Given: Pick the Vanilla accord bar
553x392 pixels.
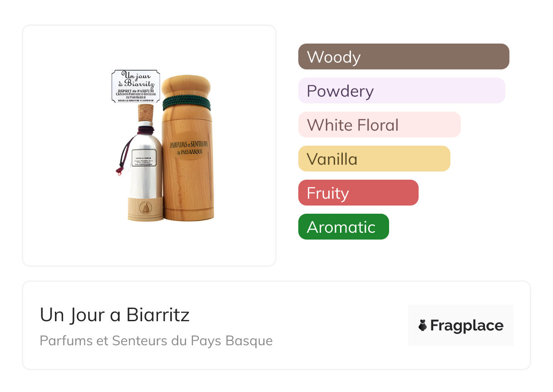Looking at the screenshot, I should tap(374, 159).
